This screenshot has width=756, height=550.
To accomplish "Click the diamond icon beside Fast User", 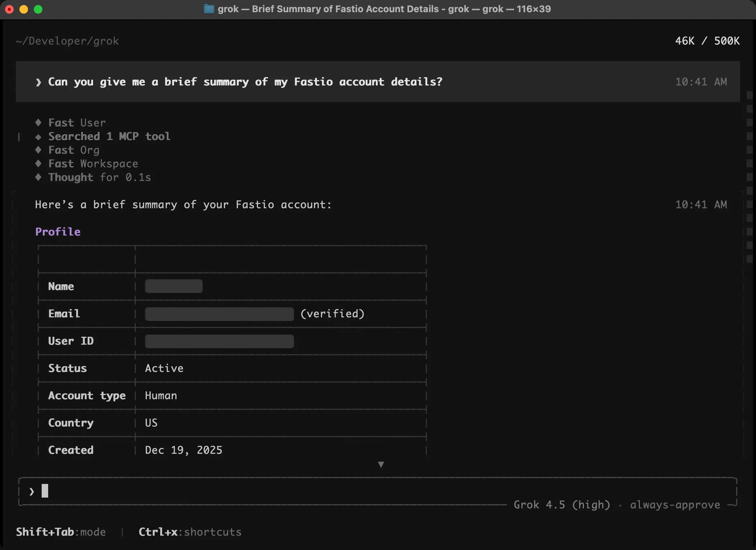I will 38,122.
